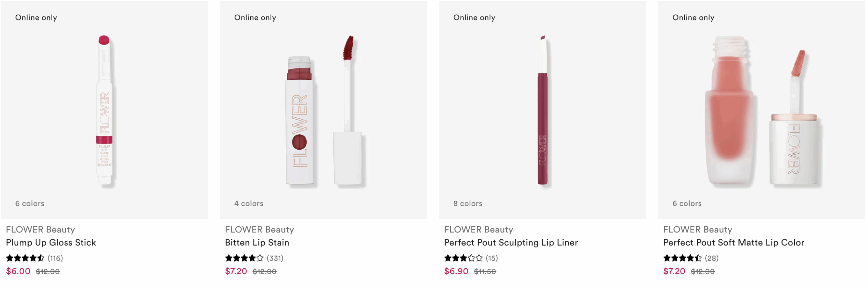Click the $6.90 sale price
The height and width of the screenshot is (288, 868).
pos(456,271)
